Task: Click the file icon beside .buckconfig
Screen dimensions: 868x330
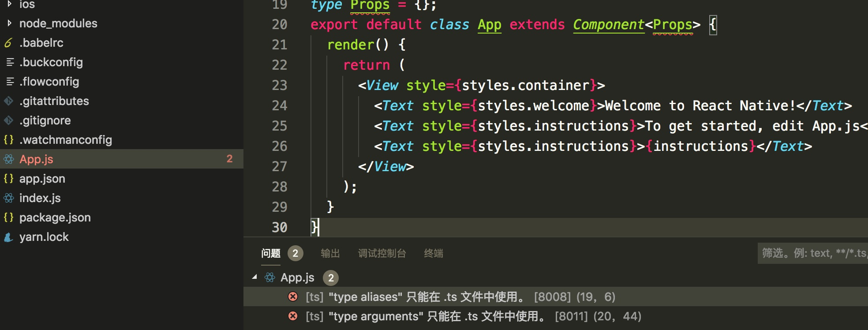Action: pos(10,62)
